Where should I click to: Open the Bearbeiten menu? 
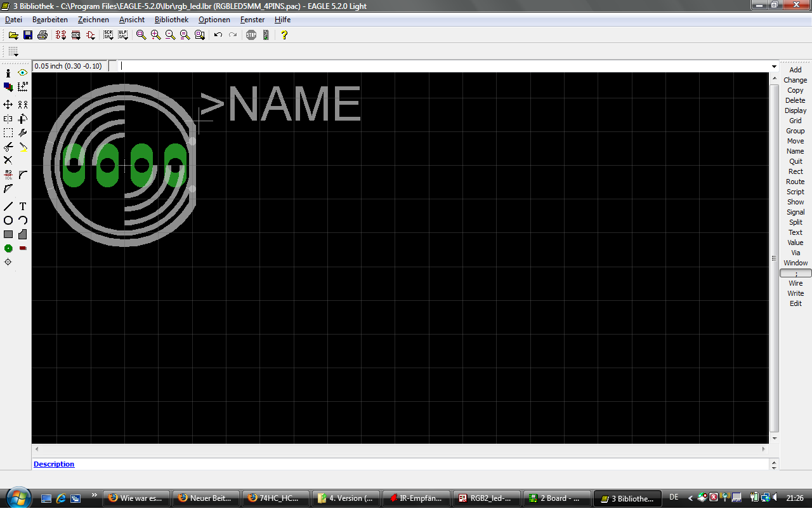(x=50, y=20)
